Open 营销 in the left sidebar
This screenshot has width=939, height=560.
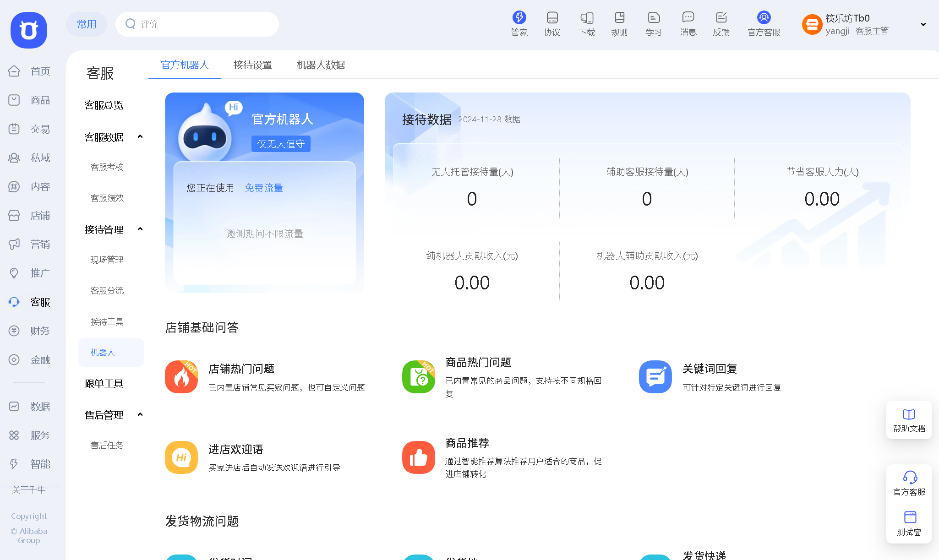[29, 244]
